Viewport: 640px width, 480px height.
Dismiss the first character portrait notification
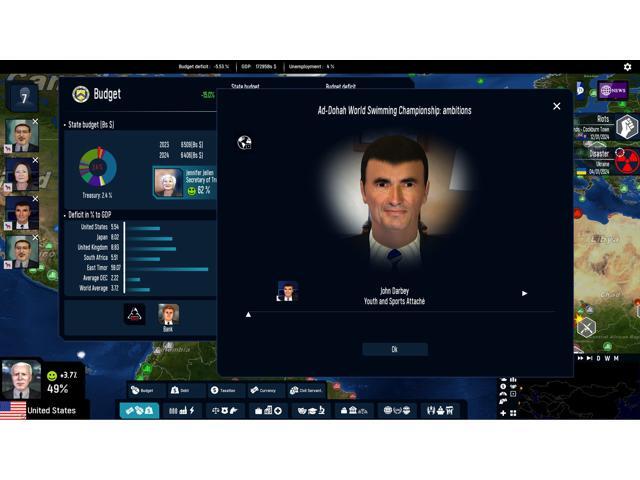(x=35, y=121)
